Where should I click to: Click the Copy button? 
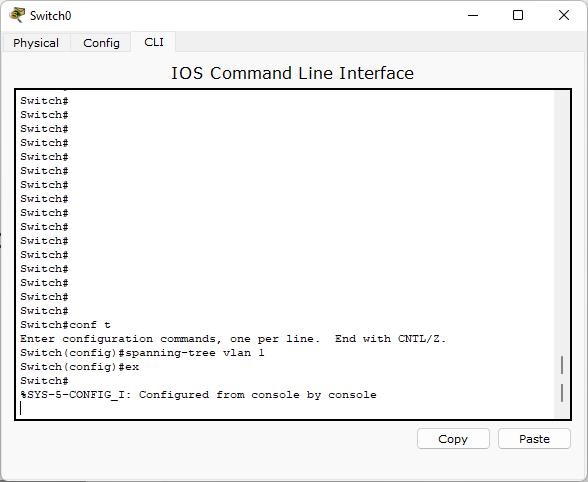(453, 438)
